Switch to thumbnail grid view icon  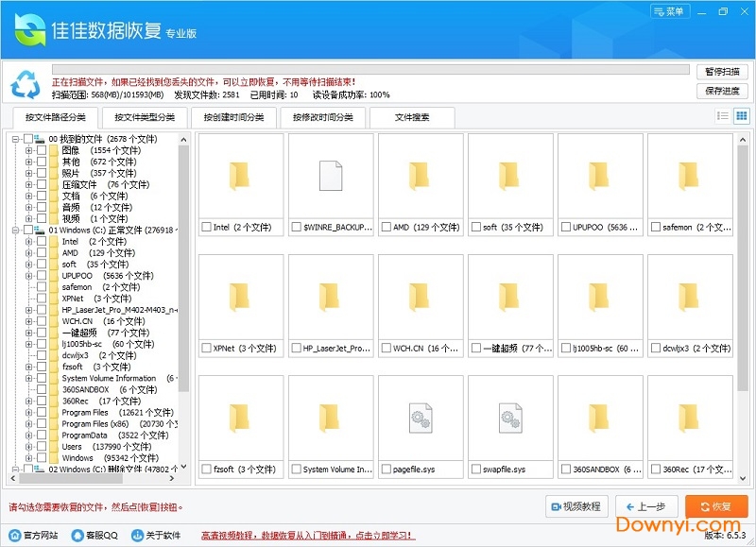[741, 116]
